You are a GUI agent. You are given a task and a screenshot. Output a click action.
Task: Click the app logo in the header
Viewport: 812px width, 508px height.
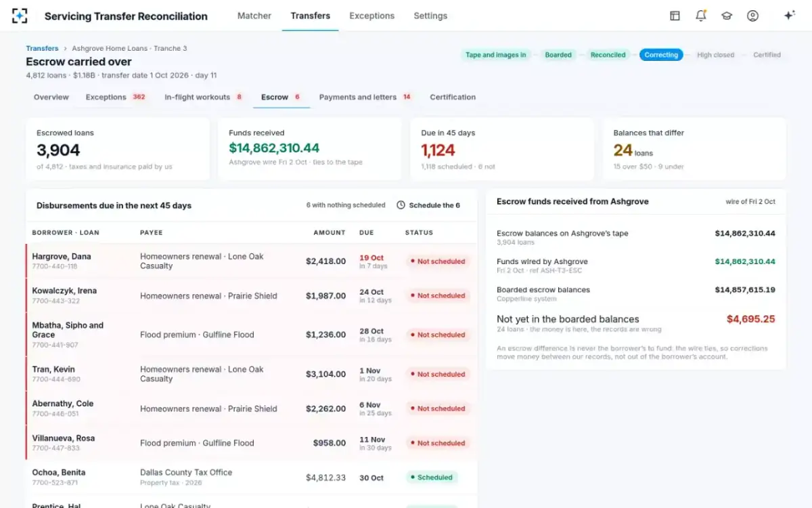click(20, 16)
